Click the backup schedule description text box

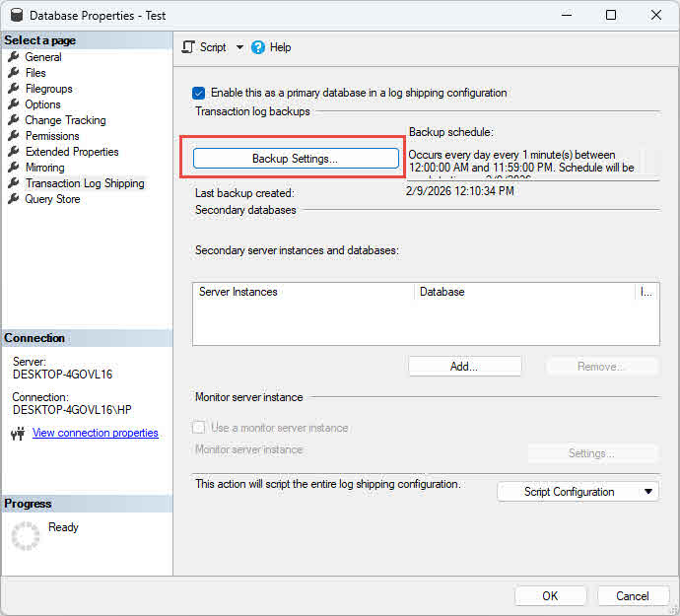point(533,163)
